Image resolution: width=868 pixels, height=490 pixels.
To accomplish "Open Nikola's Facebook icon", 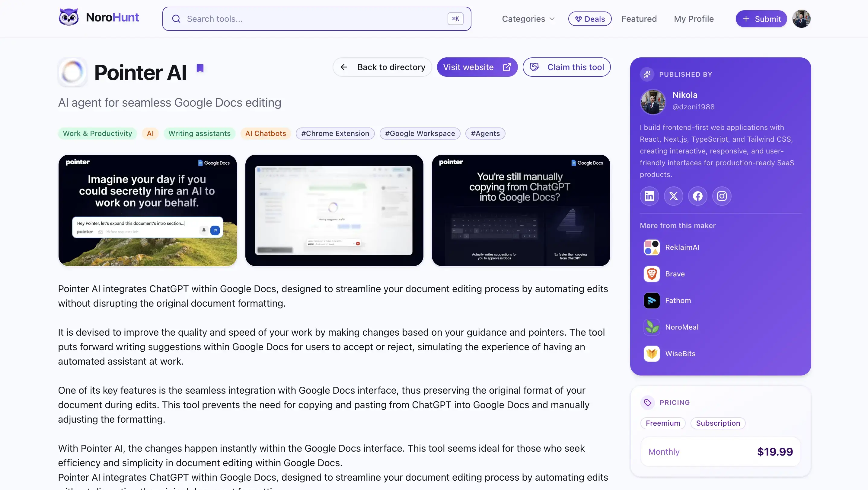I will (x=697, y=196).
